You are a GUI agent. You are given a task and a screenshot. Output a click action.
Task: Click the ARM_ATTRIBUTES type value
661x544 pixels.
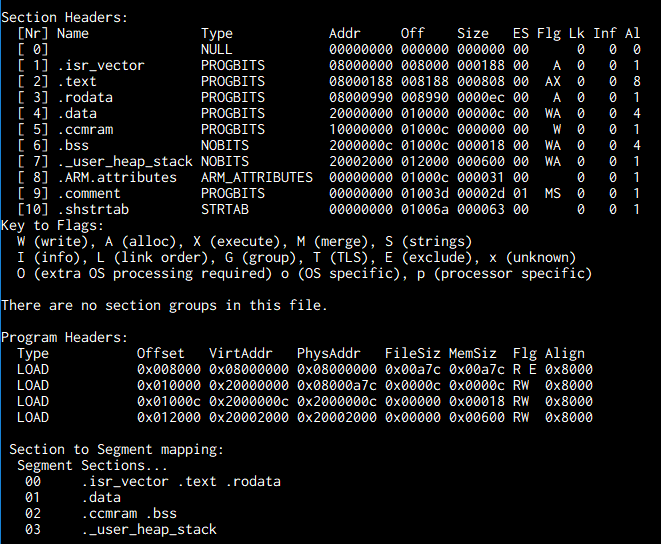(257, 178)
